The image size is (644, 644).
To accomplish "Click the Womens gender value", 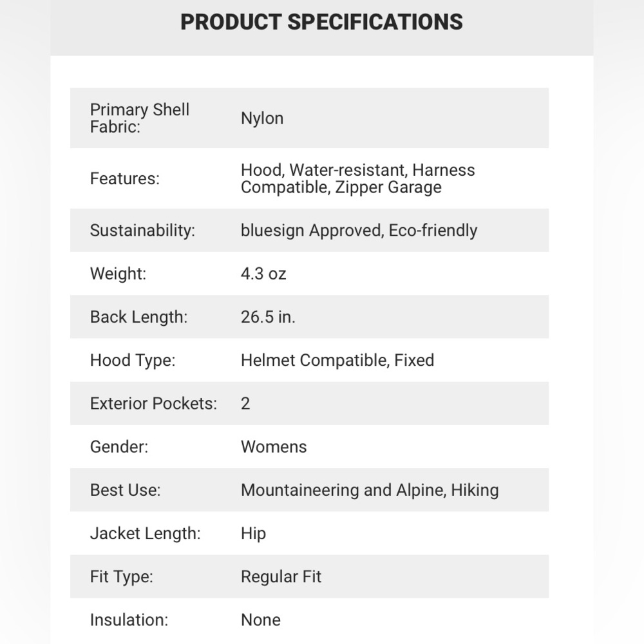I will 274,446.
